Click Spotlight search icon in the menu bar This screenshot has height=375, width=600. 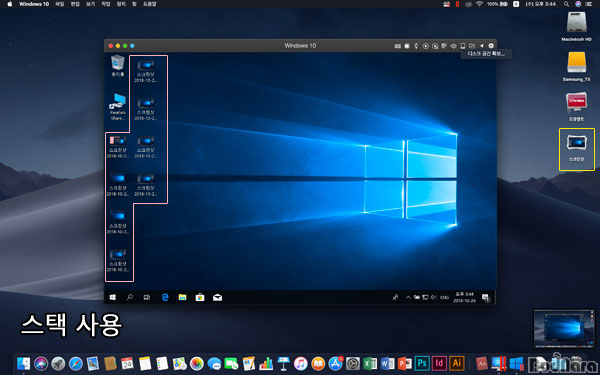566,4
